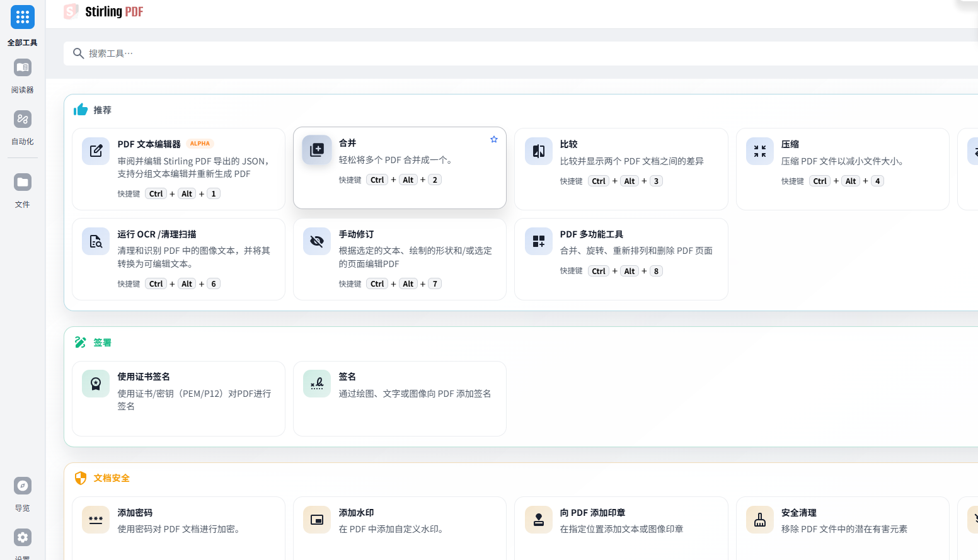The image size is (978, 560).
Task: Open the 导览 compass icon
Action: (x=23, y=486)
